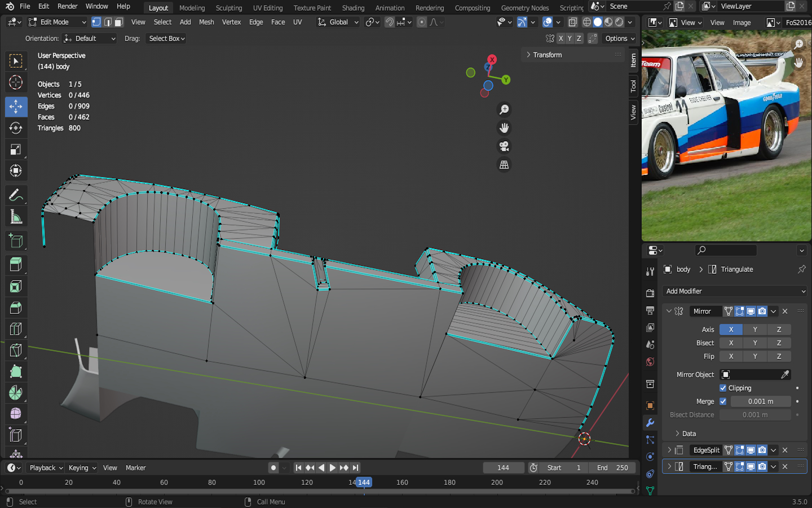Uncheck the Merge checkbox

pyautogui.click(x=723, y=401)
